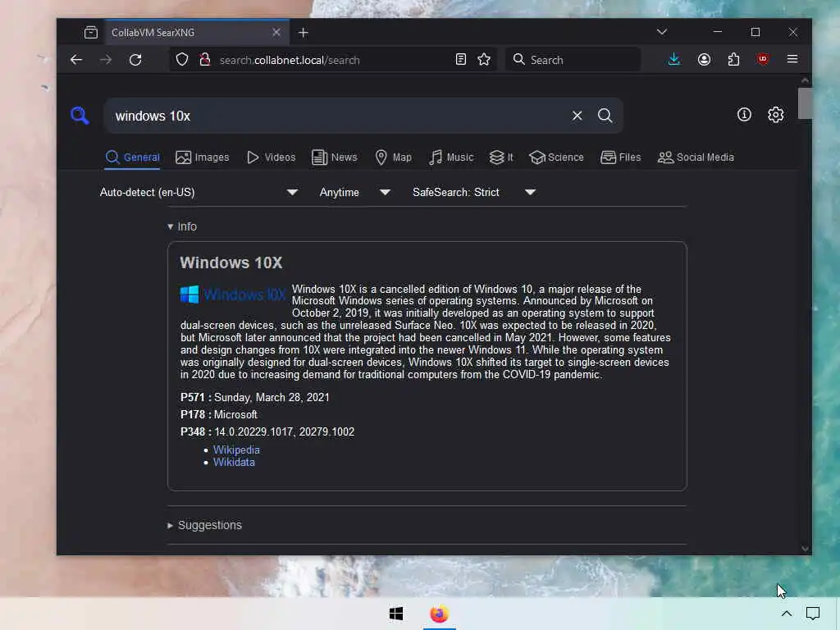Switch to It tab

click(x=501, y=157)
